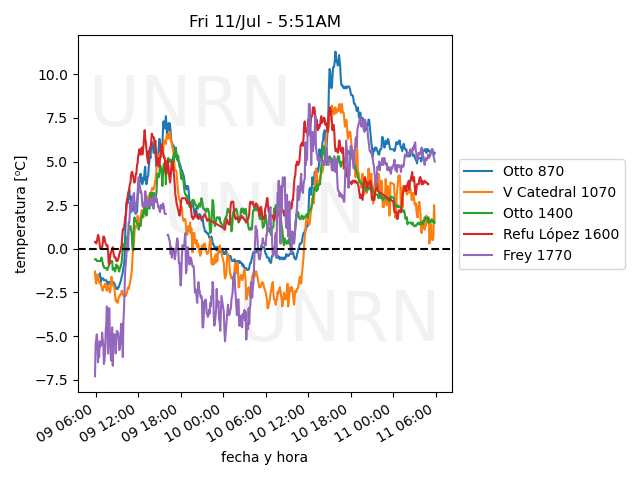Click the 'temperatura [ºC]' y-axis label
The width and height of the screenshot is (640, 480).
(20, 213)
